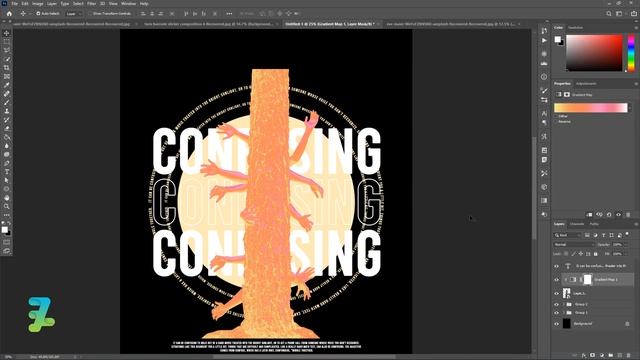The width and height of the screenshot is (640, 360).
Task: Open the Color panel options menu
Action: [636, 28]
